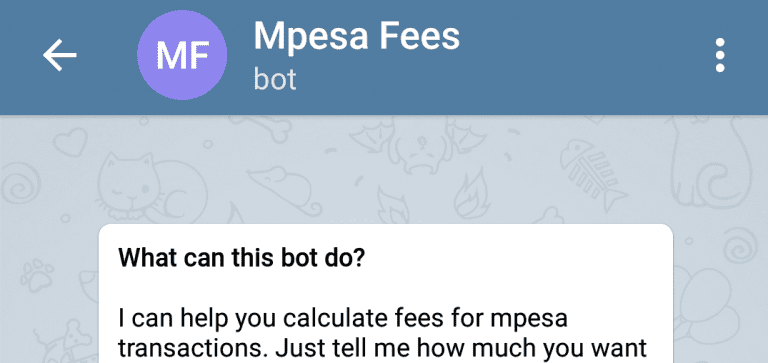768x363 pixels.
Task: Click the white bot description bubble
Action: [385, 293]
